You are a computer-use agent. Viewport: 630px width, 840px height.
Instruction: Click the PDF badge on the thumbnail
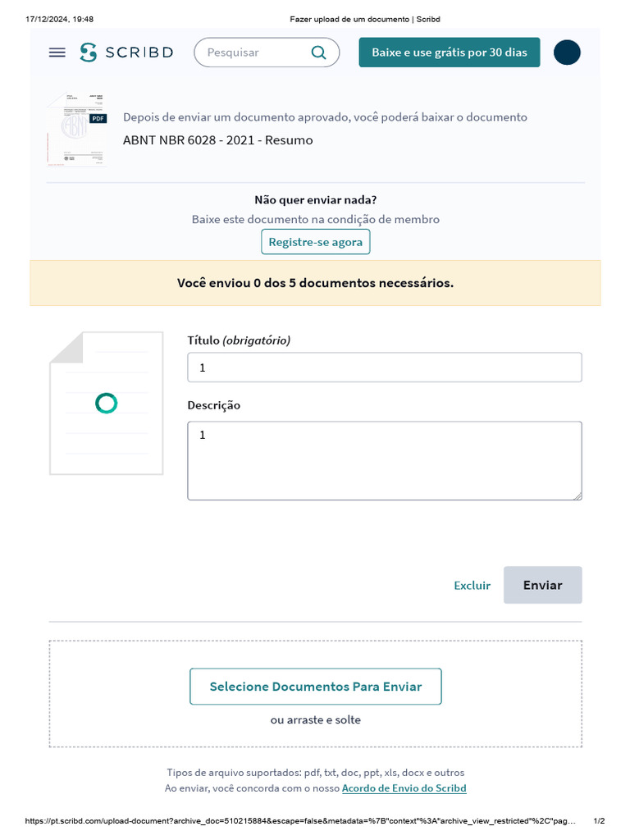coord(98,118)
